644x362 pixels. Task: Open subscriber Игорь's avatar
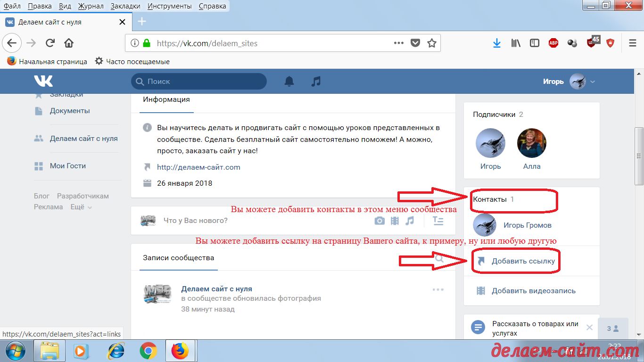coord(490,143)
